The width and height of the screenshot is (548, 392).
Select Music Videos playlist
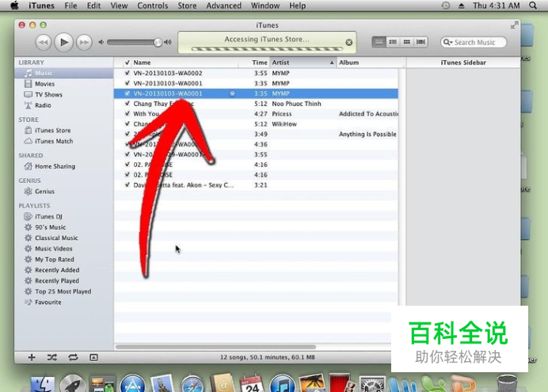tap(64, 249)
